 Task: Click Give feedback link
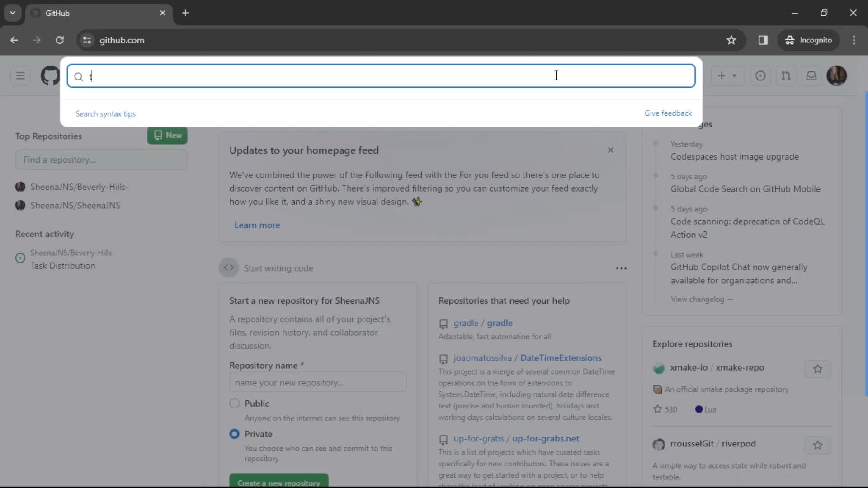[x=668, y=113]
